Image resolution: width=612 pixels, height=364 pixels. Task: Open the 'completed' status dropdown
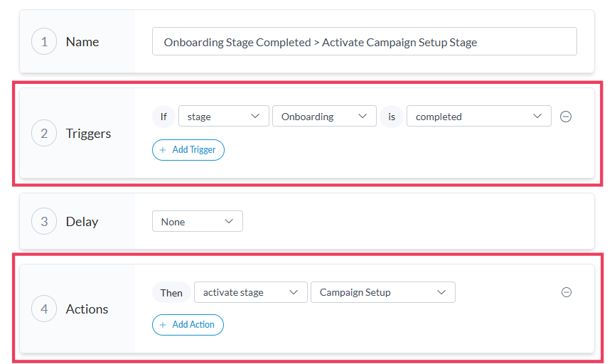click(478, 117)
